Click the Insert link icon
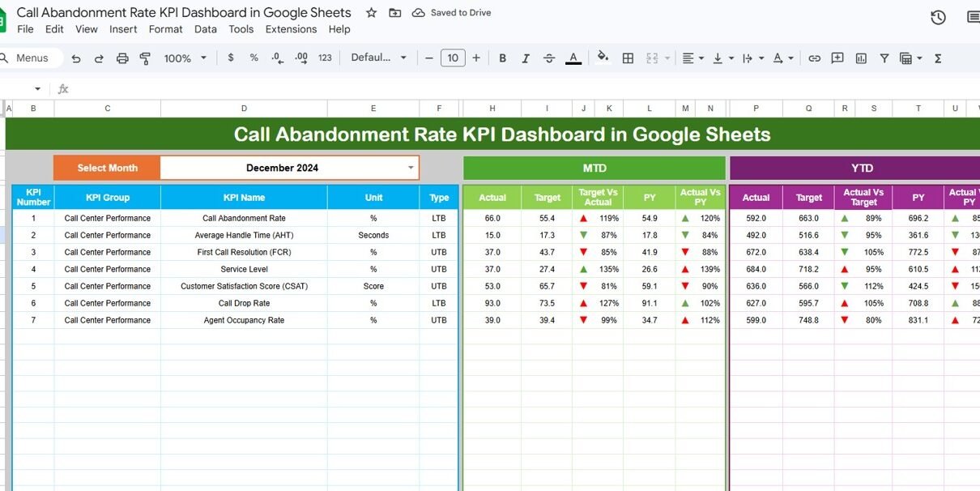Image resolution: width=980 pixels, height=491 pixels. 814,58
